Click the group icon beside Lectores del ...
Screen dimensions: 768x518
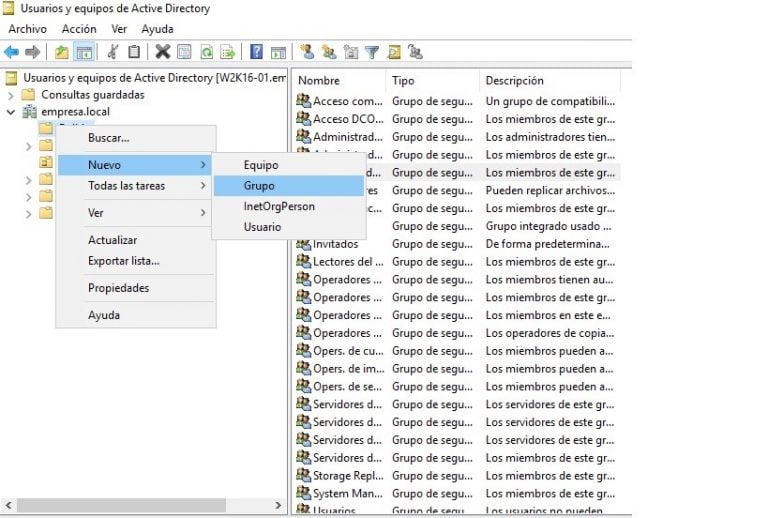[x=303, y=261]
